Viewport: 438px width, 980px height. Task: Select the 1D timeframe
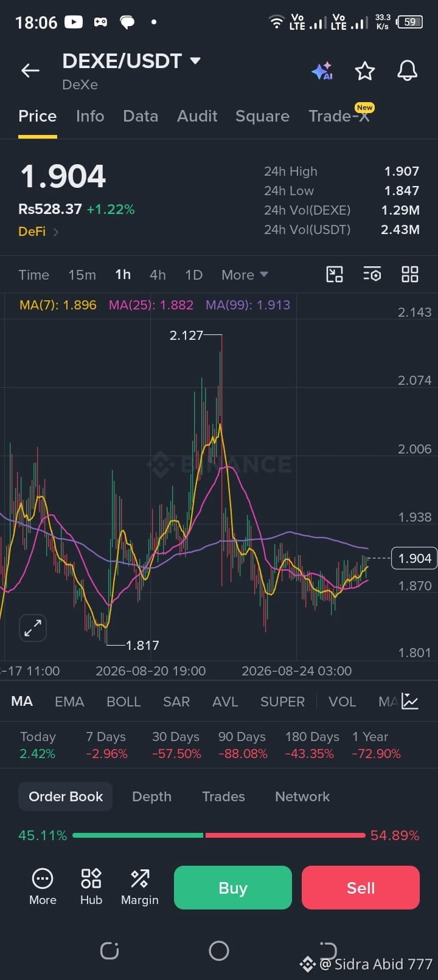click(x=193, y=275)
